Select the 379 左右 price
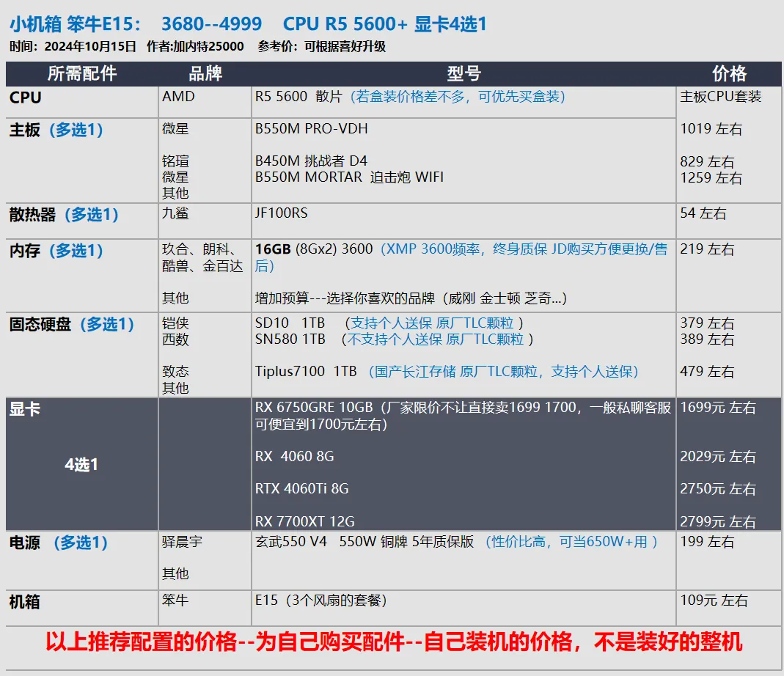Viewport: 784px width, 676px height. pyautogui.click(x=707, y=323)
